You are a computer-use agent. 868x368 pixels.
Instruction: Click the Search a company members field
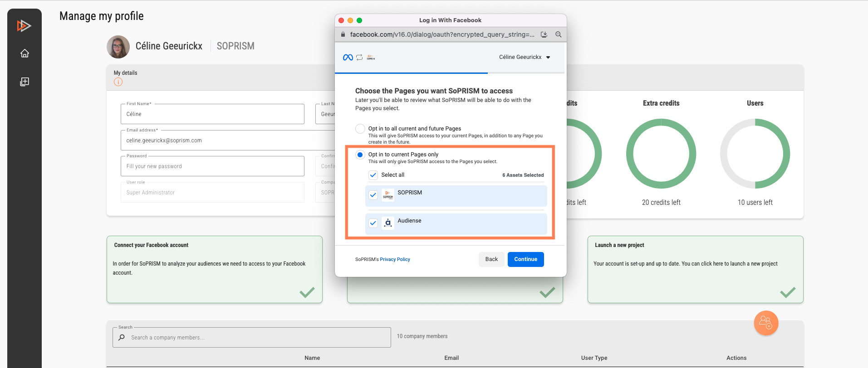tap(252, 337)
